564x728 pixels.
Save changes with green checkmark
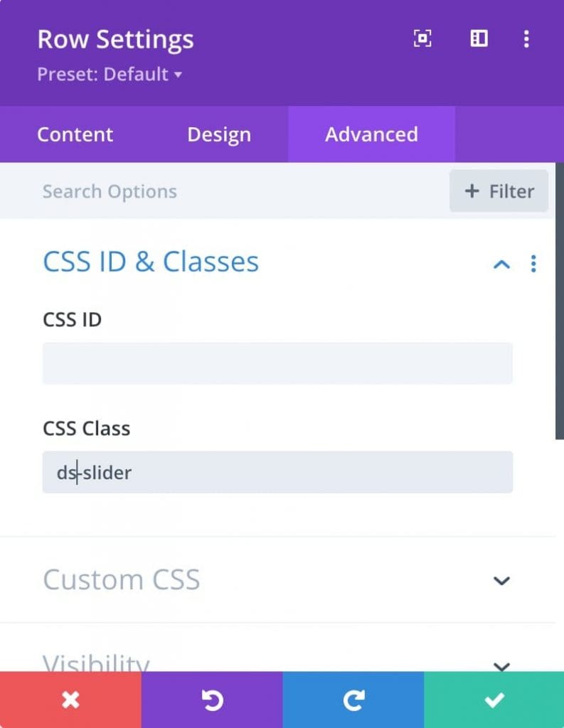[494, 700]
